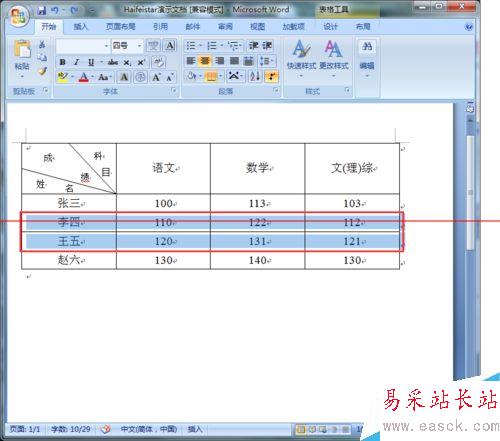500x441 pixels.
Task: Click the Office button logo
Action: click(18, 16)
